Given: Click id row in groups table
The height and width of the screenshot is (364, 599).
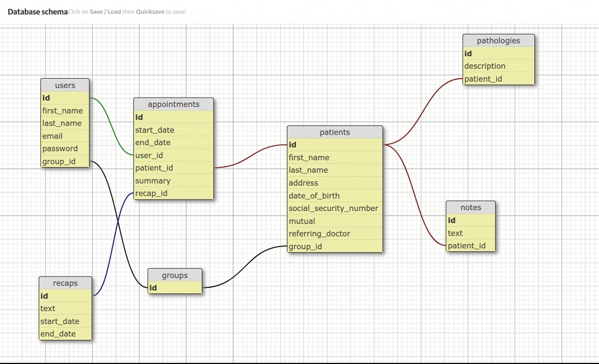Looking at the screenshot, I should [x=175, y=288].
